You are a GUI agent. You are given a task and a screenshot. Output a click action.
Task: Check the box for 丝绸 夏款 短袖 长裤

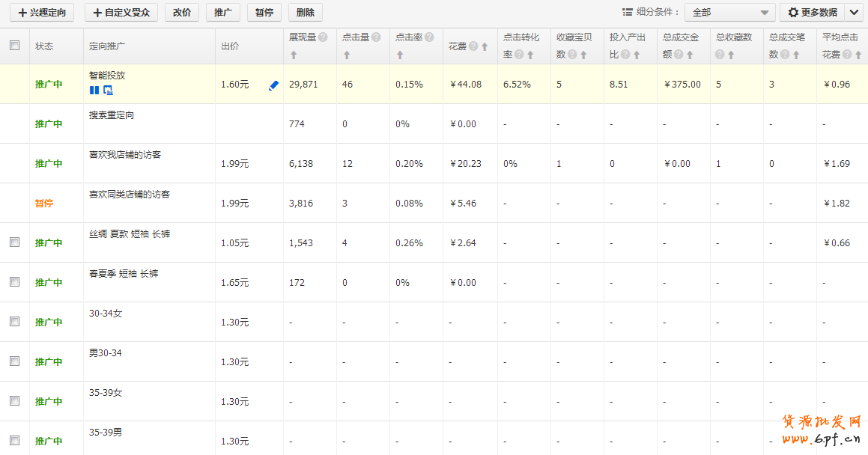tap(14, 242)
